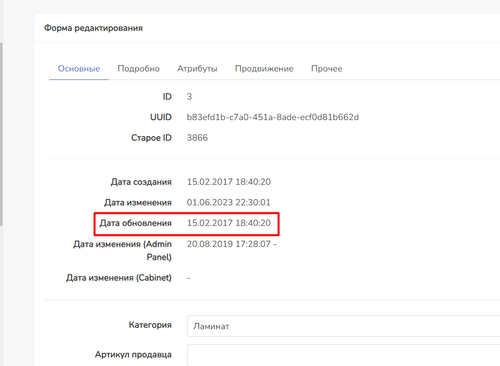The height and width of the screenshot is (366, 500).
Task: Click the Дата изменения (Cabinet) label
Action: click(x=119, y=278)
